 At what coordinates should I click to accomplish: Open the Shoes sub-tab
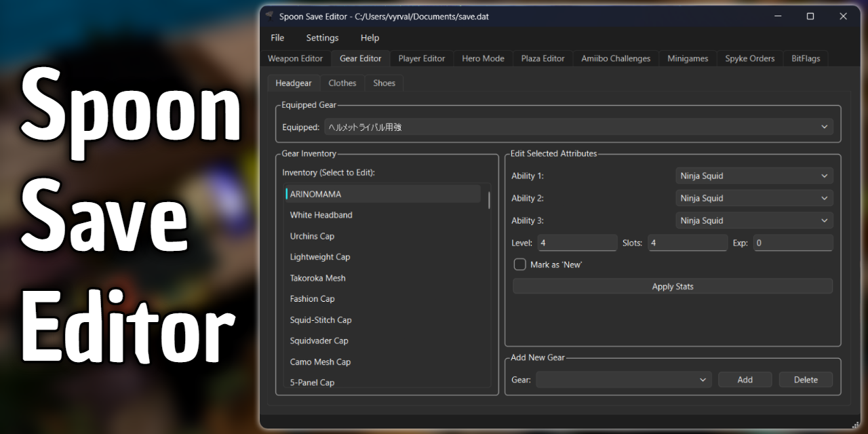384,83
